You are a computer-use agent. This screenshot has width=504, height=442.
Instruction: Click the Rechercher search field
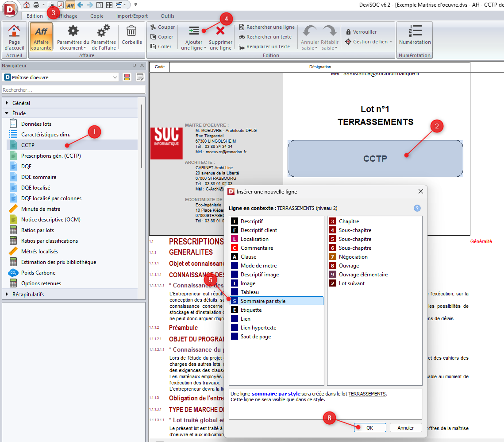click(73, 90)
